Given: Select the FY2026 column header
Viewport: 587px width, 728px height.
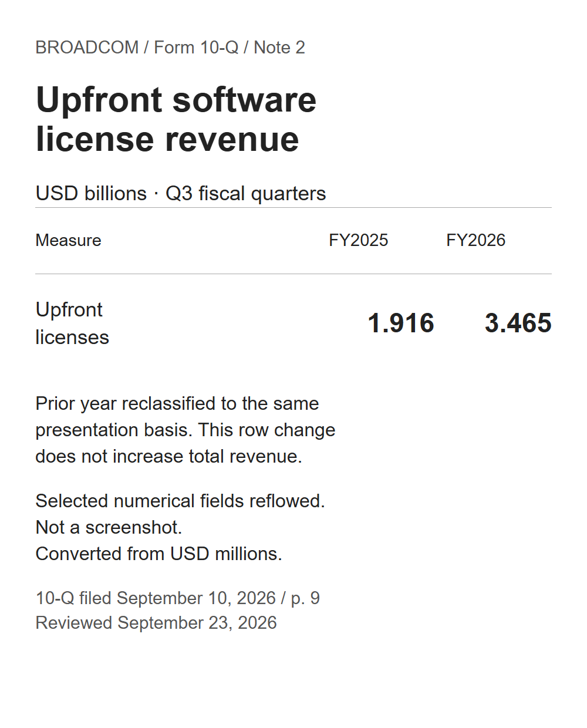Looking at the screenshot, I should [x=475, y=240].
